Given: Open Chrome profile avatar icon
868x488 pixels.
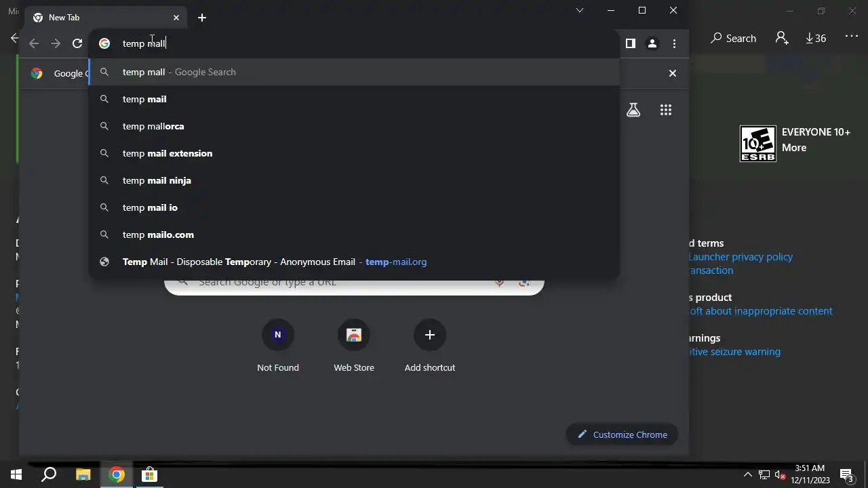Looking at the screenshot, I should pyautogui.click(x=652, y=43).
